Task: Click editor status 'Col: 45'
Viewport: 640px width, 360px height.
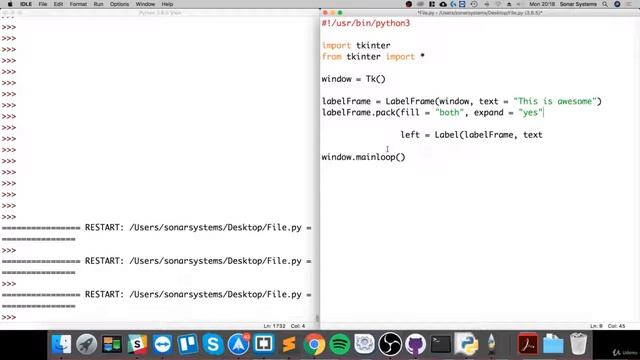Action: (616, 326)
